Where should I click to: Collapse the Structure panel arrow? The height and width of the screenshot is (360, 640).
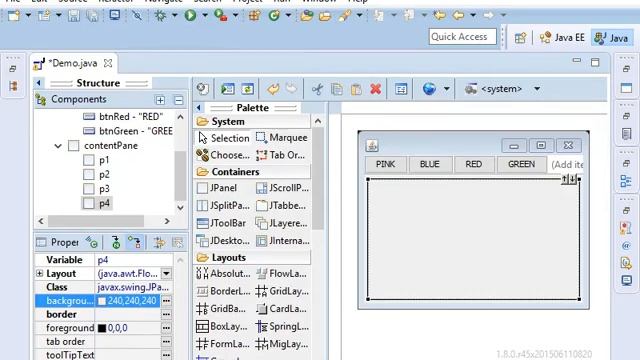pyautogui.click(x=39, y=83)
